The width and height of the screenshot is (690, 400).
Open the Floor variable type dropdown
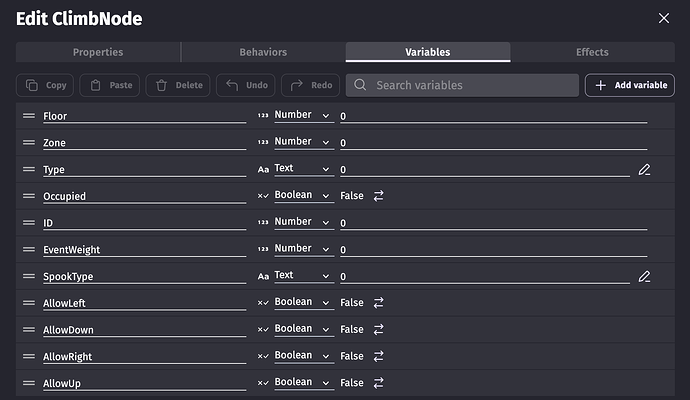pos(304,115)
